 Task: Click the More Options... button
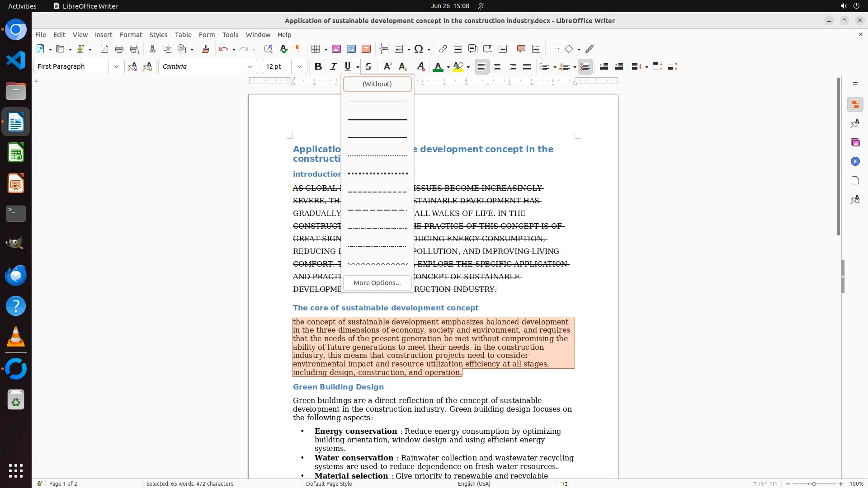(x=377, y=283)
